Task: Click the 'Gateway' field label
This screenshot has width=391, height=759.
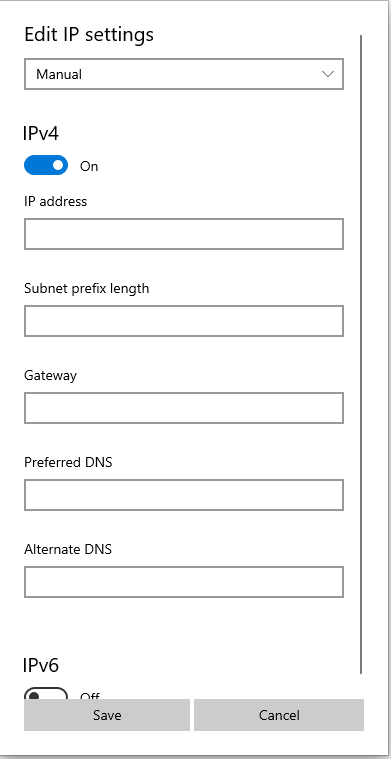Action: pos(50,376)
